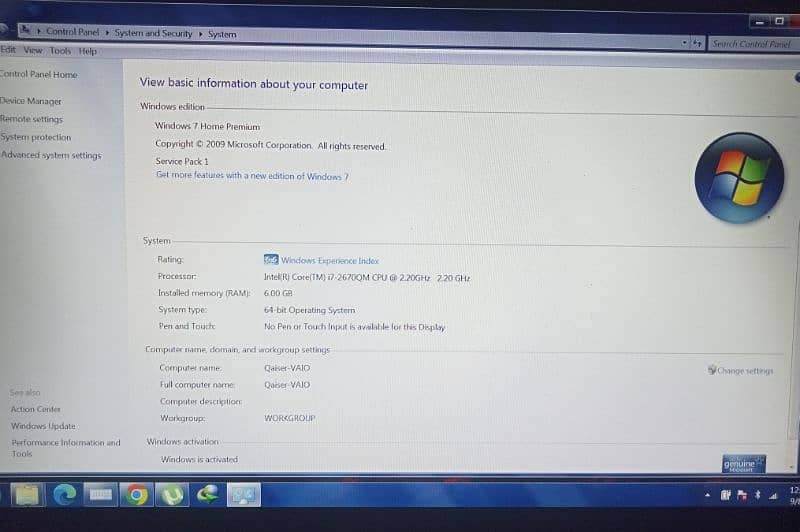Open Device Manager from sidebar
This screenshot has height=532, width=800.
point(31,101)
